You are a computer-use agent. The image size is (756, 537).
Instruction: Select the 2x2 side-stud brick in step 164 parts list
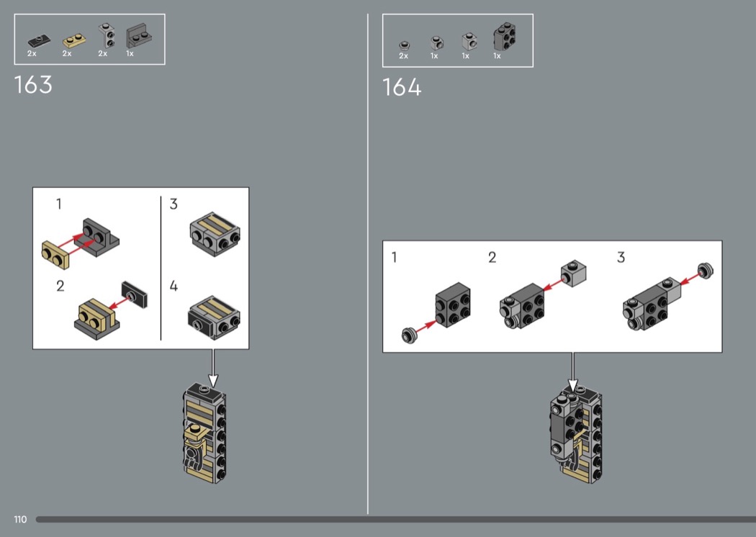click(x=504, y=37)
